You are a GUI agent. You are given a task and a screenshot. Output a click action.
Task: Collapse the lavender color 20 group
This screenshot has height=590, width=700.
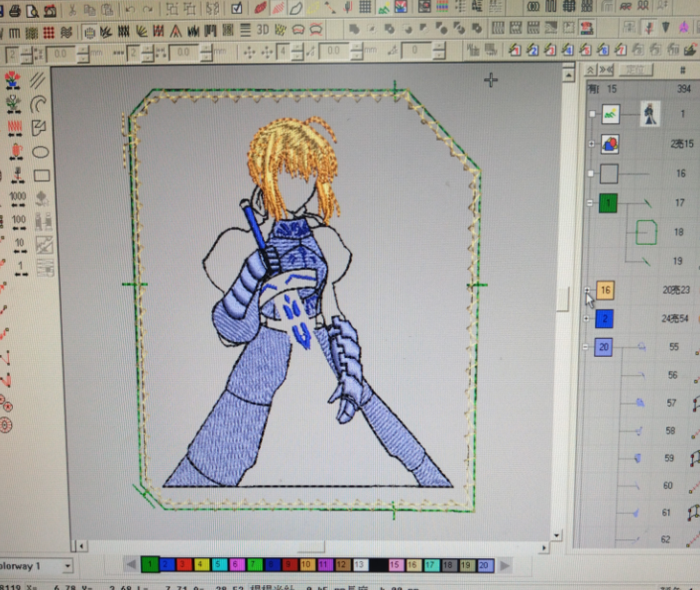click(x=585, y=347)
